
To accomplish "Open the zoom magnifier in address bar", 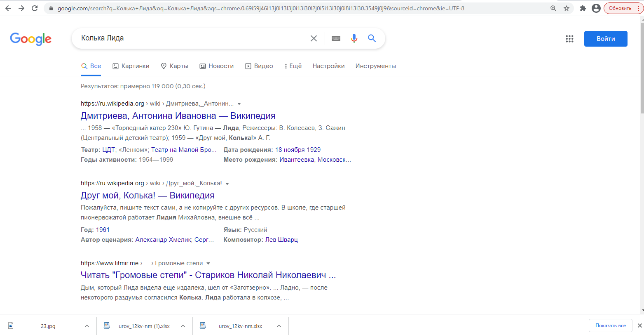I will [x=553, y=8].
